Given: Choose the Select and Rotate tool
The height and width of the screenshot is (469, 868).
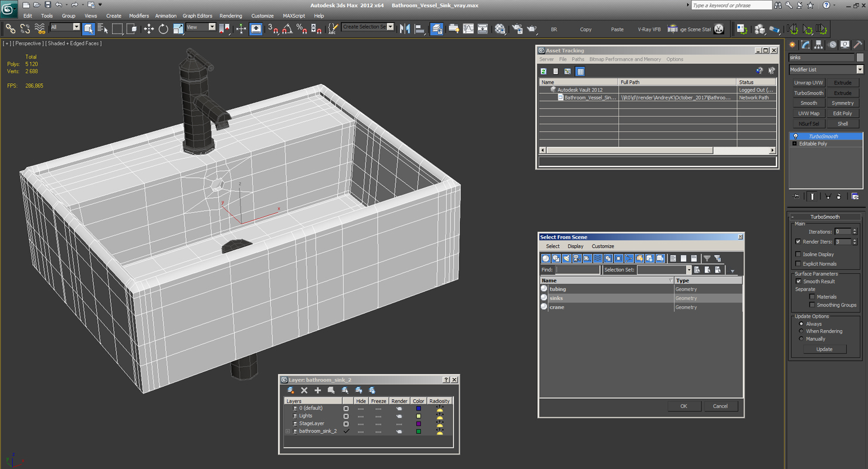Looking at the screenshot, I should 163,29.
